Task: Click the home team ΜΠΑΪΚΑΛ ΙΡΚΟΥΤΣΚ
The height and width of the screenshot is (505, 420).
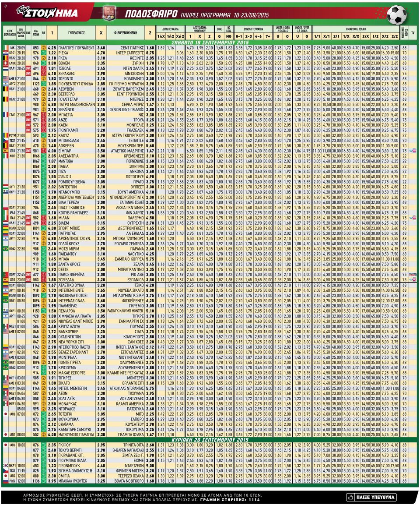Action: [73, 481]
